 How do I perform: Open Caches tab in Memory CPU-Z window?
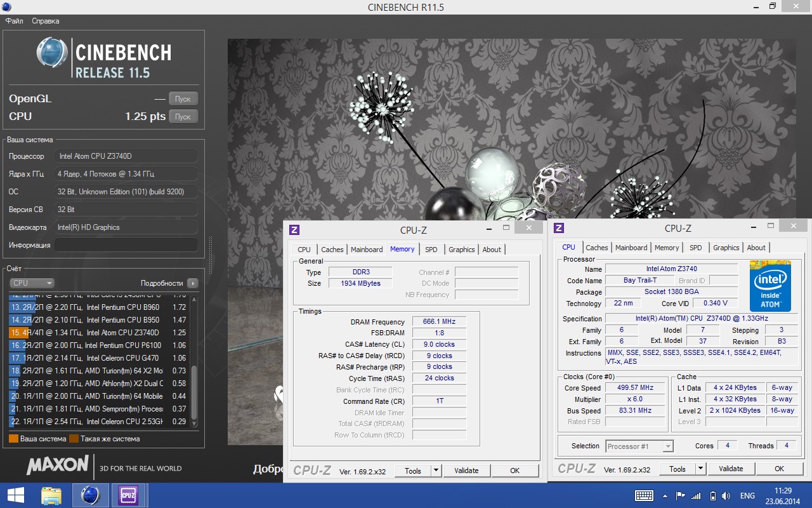[x=332, y=250]
